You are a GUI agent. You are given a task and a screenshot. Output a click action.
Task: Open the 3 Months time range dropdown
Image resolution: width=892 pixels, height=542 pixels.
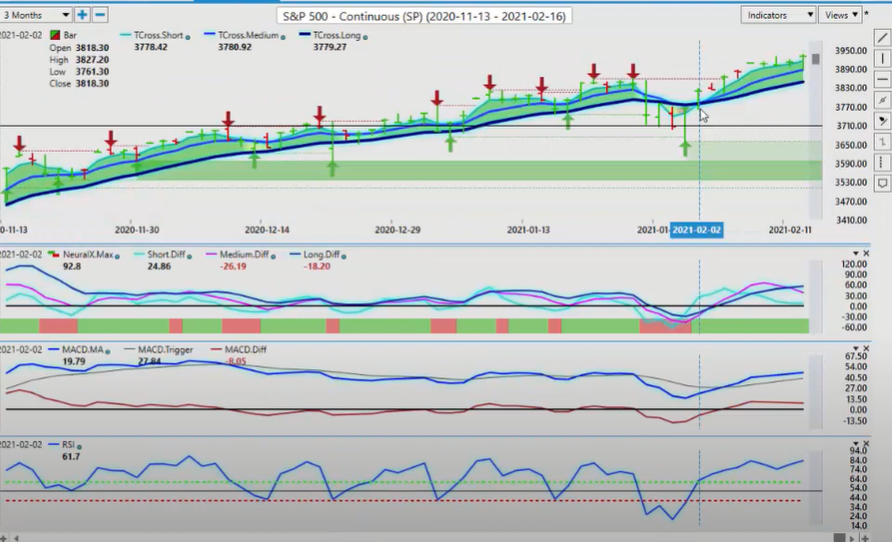[36, 15]
